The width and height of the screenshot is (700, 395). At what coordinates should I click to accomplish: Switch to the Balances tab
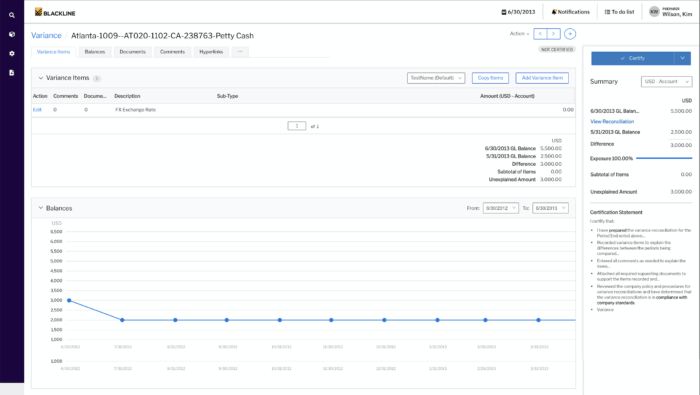(95, 52)
